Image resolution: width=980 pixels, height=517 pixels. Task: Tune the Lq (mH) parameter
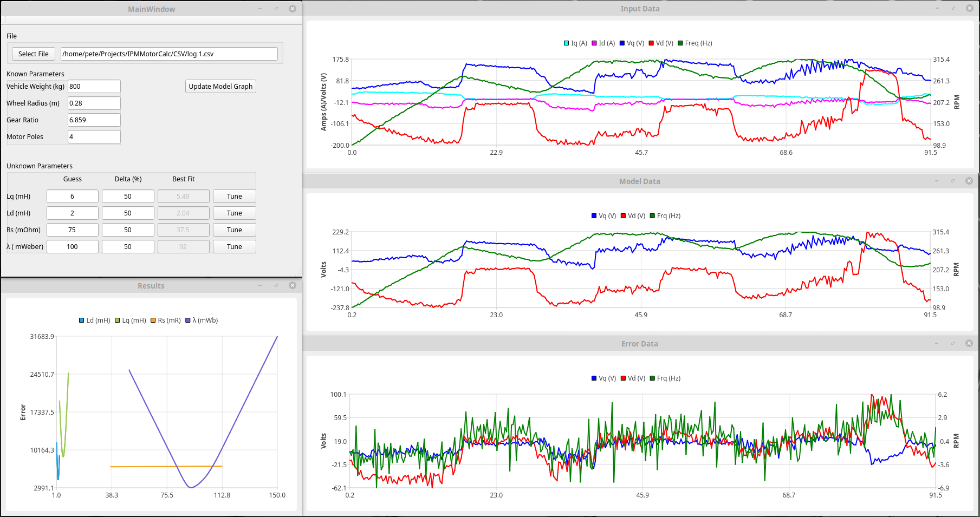coord(234,197)
